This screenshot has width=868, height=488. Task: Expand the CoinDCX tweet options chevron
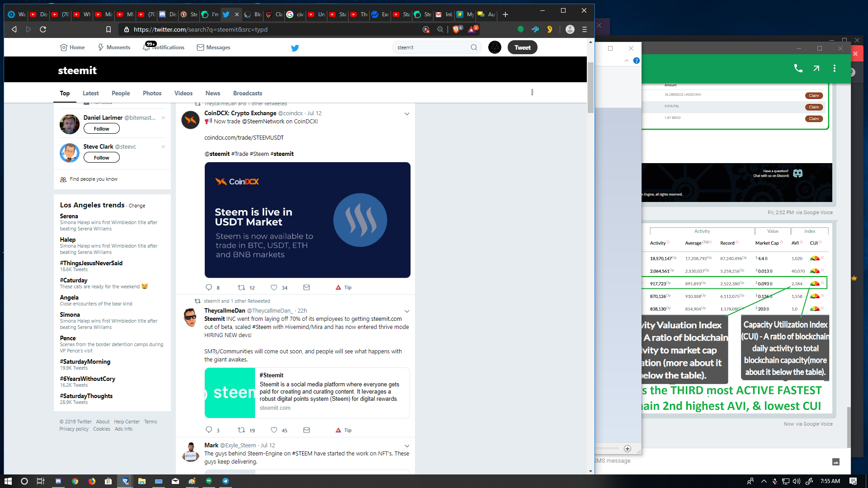pyautogui.click(x=407, y=114)
